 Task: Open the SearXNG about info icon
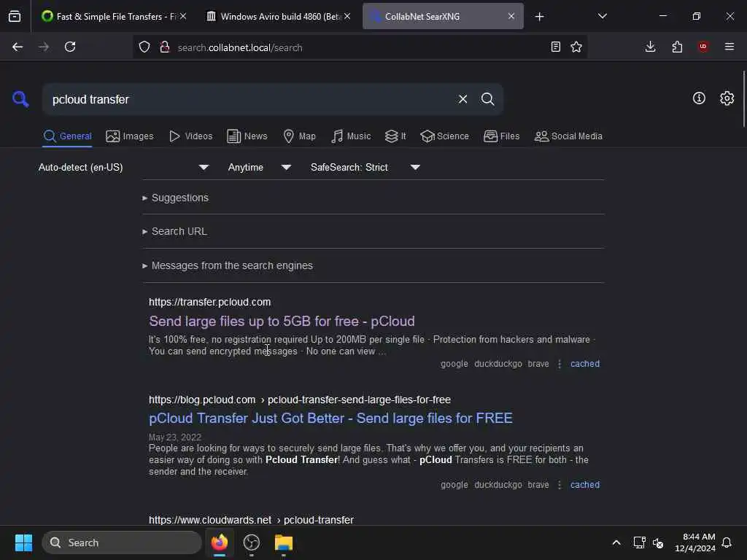(699, 98)
